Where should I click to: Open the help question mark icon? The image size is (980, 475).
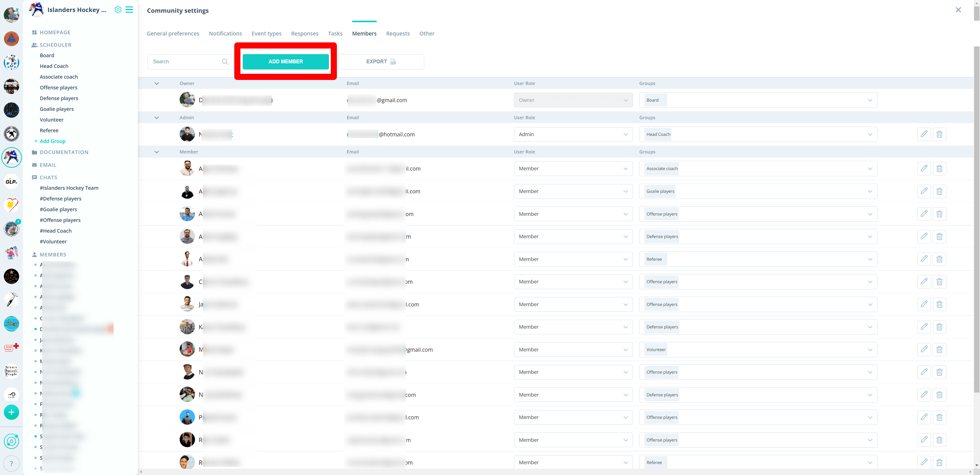point(11,464)
